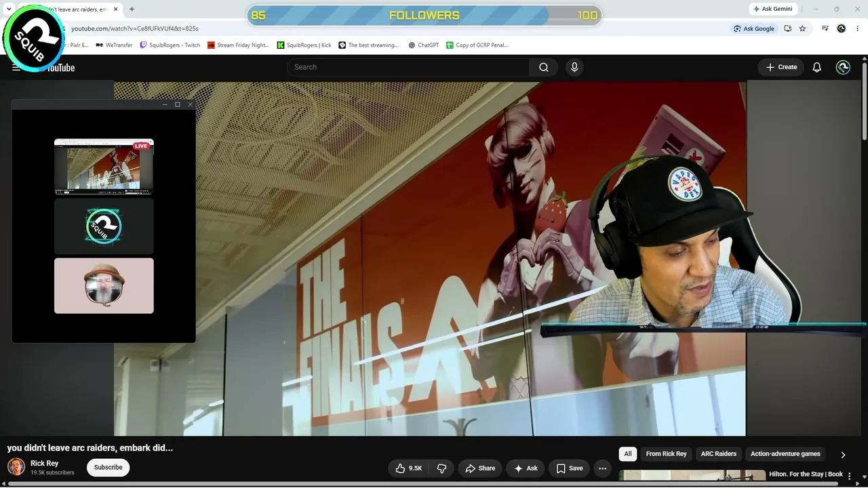The height and width of the screenshot is (488, 868).
Task: Open the Copy of GCRP Penal bookmark
Action: click(477, 45)
